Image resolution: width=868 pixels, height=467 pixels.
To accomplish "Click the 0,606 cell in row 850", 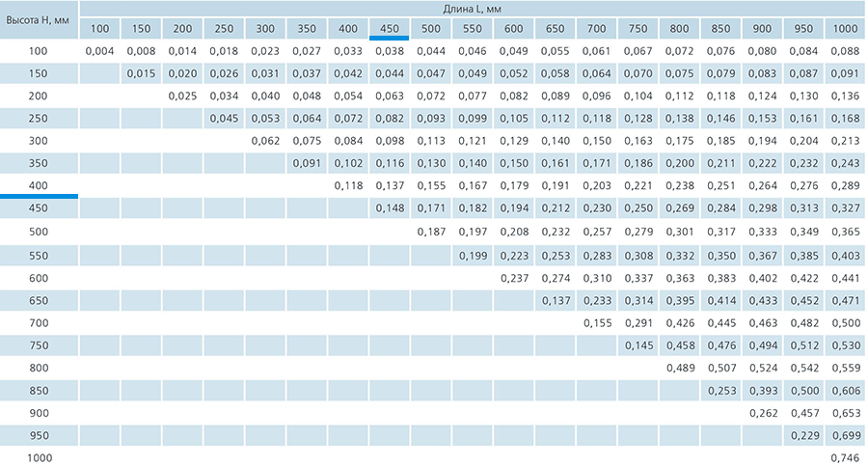I will tap(845, 391).
